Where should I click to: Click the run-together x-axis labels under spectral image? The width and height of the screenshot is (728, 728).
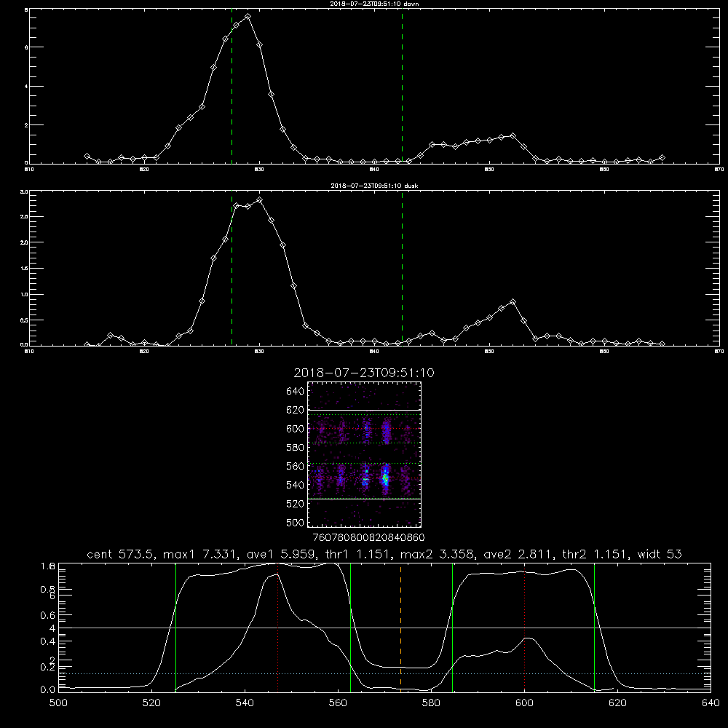[x=368, y=537]
